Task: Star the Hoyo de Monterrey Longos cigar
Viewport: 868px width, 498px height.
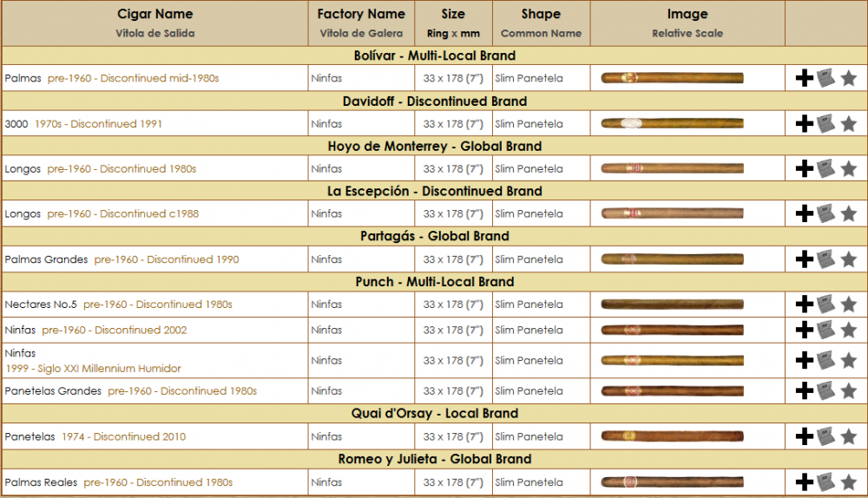Action: (849, 168)
